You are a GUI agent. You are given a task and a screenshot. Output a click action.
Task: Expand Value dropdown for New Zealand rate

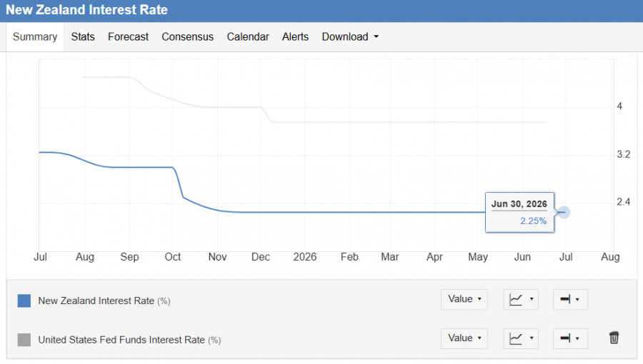click(464, 299)
